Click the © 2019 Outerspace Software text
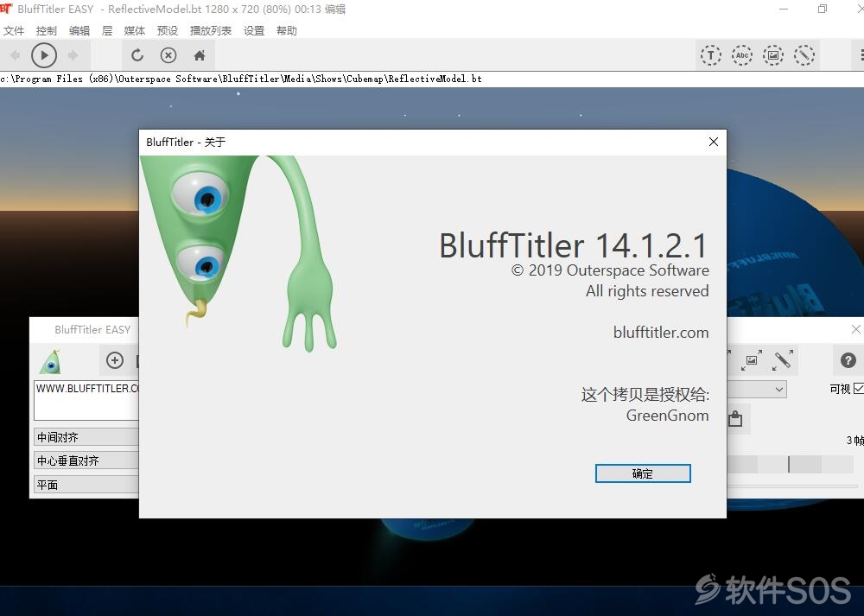This screenshot has width=864, height=616. pyautogui.click(x=610, y=270)
